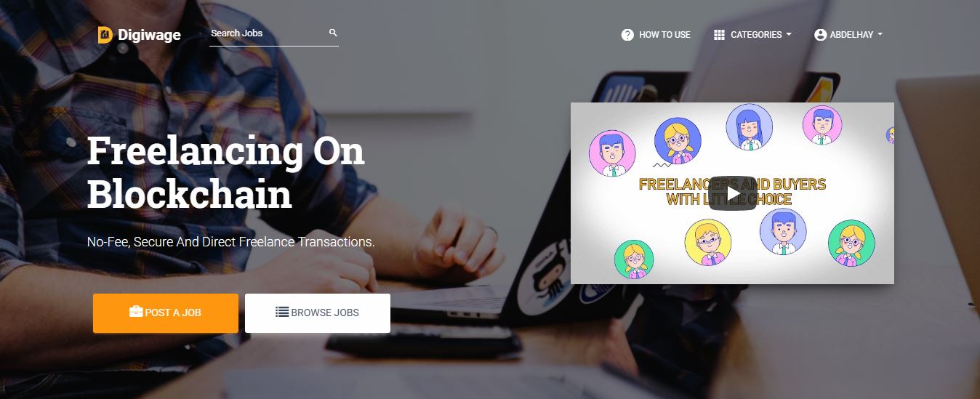The image size is (980, 399).
Task: Click the Freelancing On Blockchain heading
Action: tap(226, 172)
